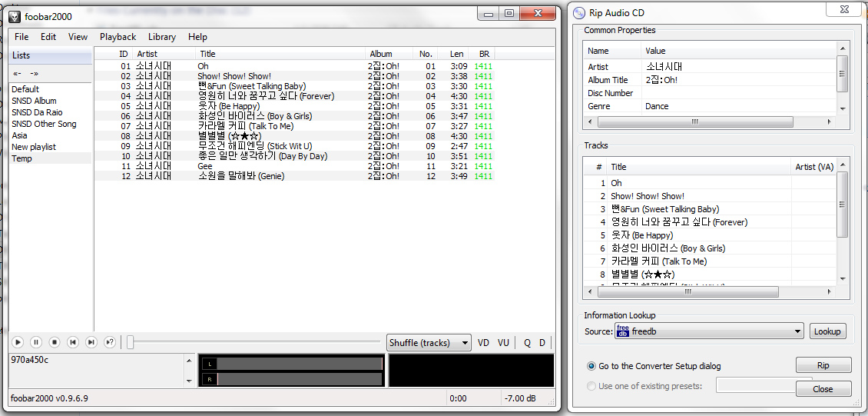
Task: Click the Stop playback button
Action: pos(55,342)
